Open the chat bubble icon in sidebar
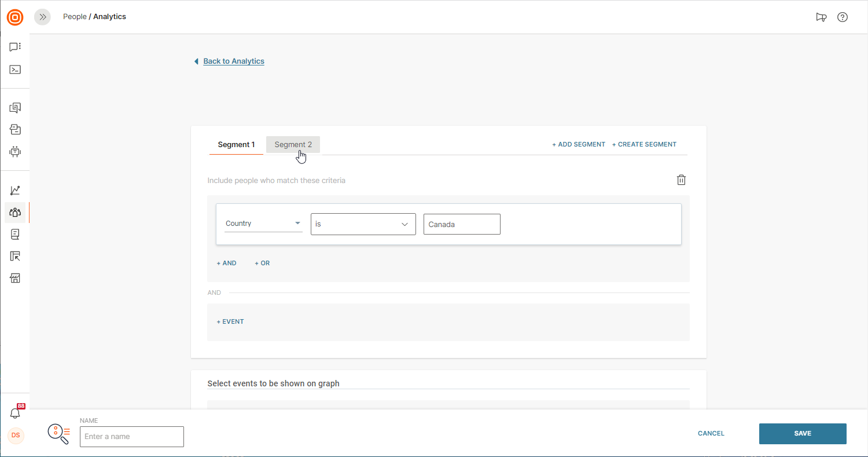The height and width of the screenshot is (457, 868). [x=15, y=47]
